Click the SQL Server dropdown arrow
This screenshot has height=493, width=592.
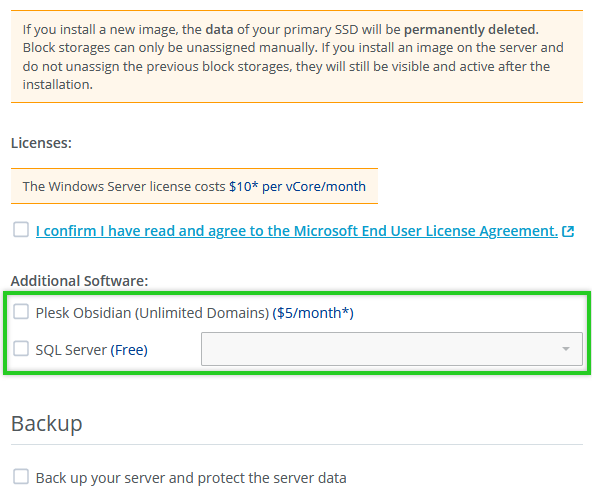click(566, 349)
